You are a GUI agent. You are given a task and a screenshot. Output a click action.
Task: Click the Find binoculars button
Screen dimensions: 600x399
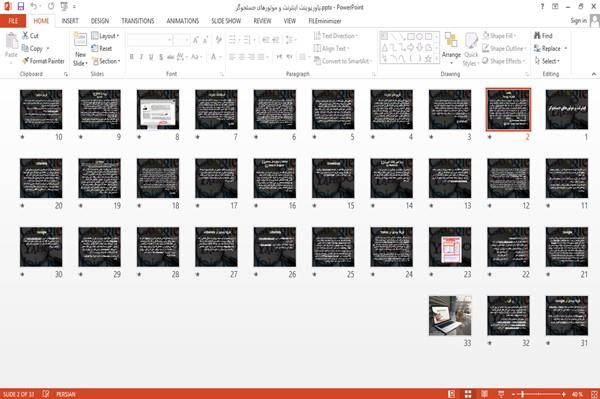(543, 36)
